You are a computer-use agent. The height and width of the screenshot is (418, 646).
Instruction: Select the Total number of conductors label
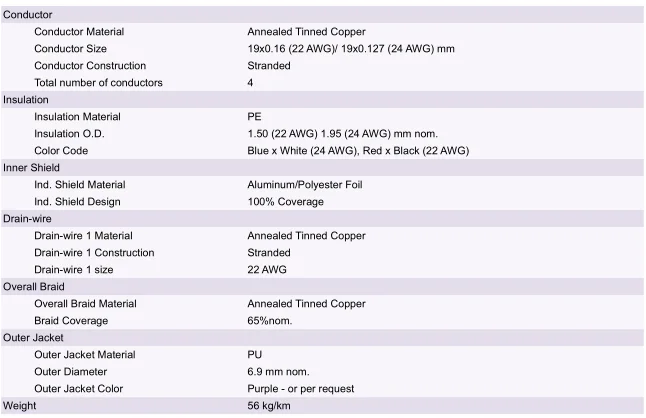click(98, 83)
